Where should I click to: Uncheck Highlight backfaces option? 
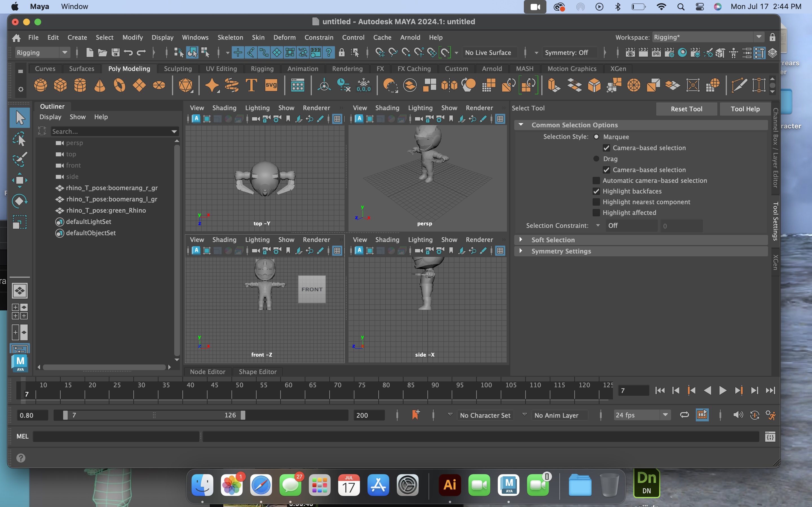coord(596,192)
